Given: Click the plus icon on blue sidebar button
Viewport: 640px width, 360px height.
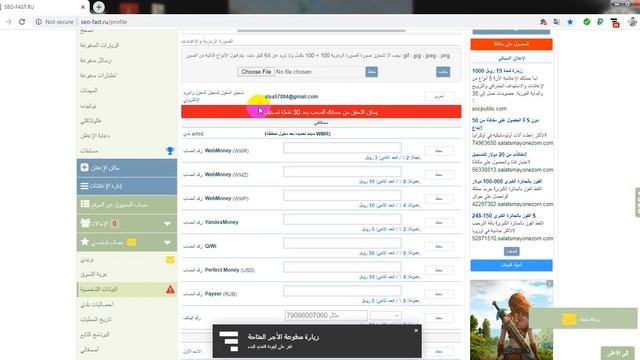Looking at the screenshot, I should [84, 167].
